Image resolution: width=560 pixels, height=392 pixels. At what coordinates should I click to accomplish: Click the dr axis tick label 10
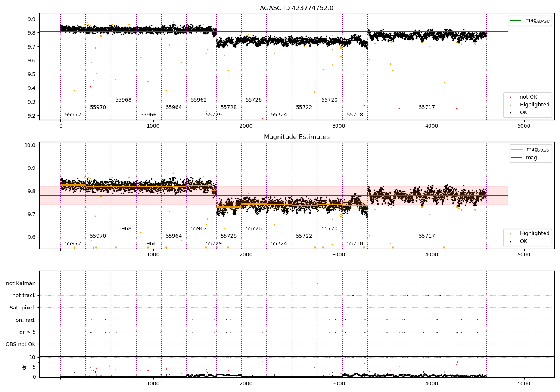point(32,357)
